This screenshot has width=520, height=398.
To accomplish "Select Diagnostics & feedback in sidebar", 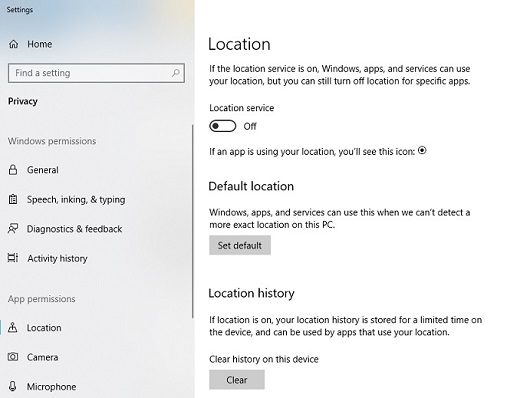I will (x=74, y=229).
